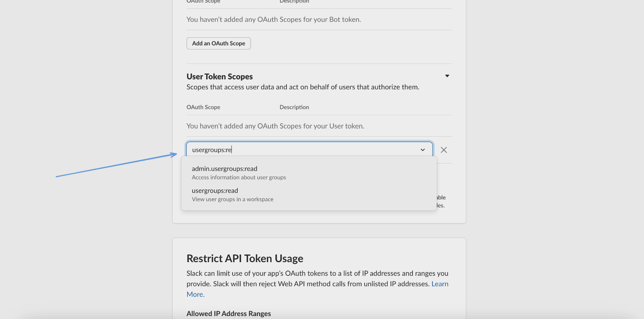The image size is (644, 319).
Task: Click the empty User token scopes message
Action: tap(275, 126)
